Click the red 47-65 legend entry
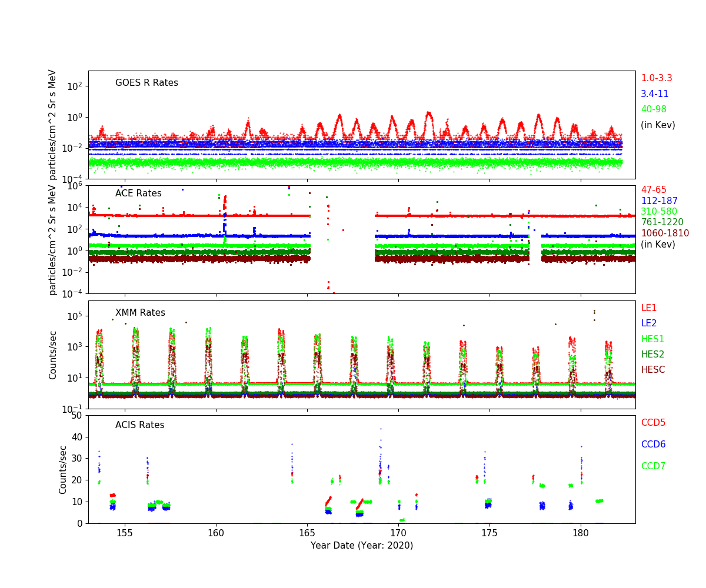Screen dimensions: 706x588 pos(653,190)
